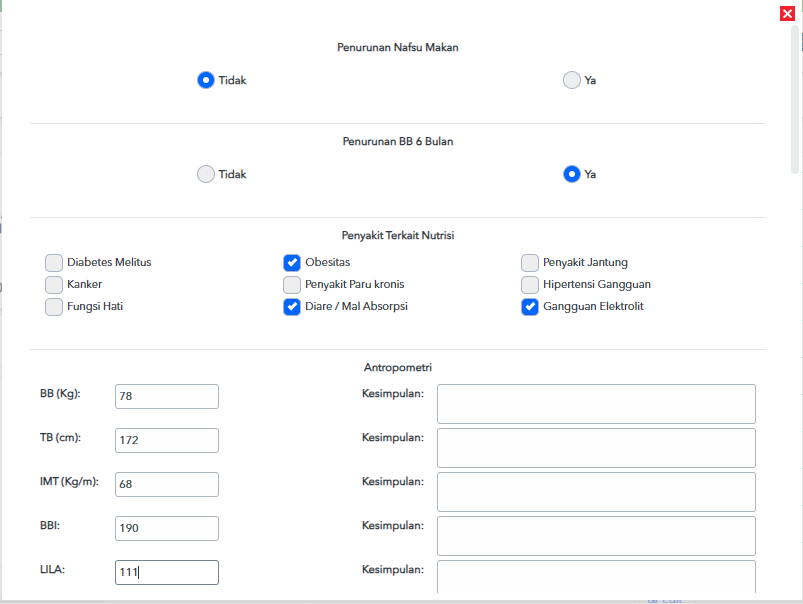Enable the Penyakit Jantung checkbox
Screen dimensions: 803x604
click(x=530, y=262)
